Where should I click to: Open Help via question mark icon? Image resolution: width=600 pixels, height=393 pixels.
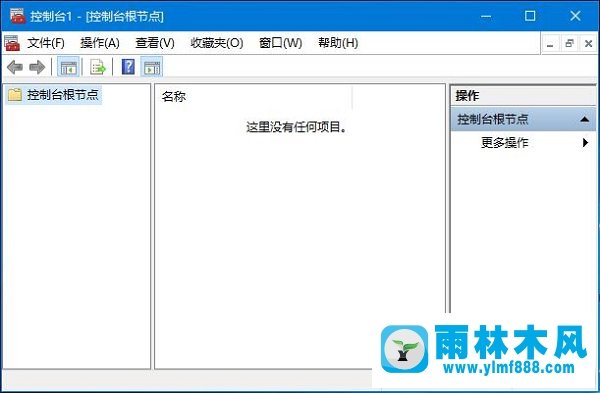pos(128,67)
